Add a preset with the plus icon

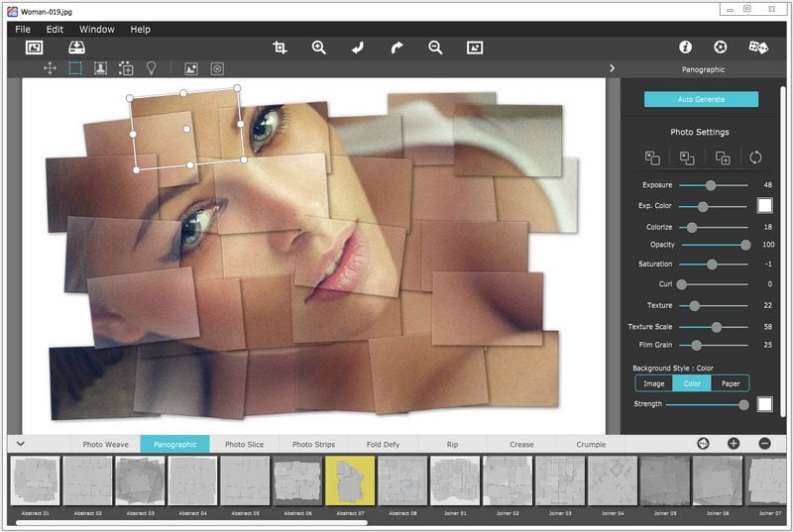coord(734,444)
